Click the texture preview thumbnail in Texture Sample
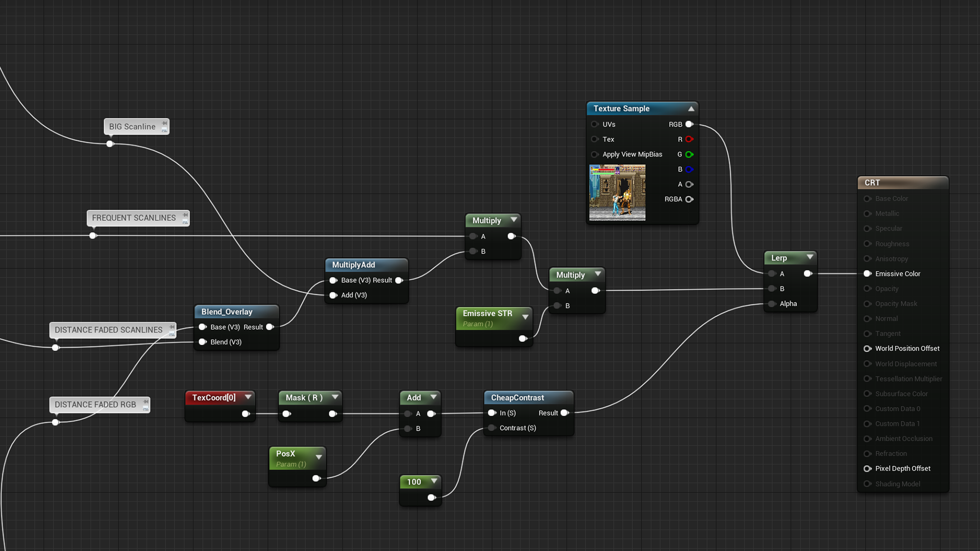The image size is (980, 551). pyautogui.click(x=617, y=192)
